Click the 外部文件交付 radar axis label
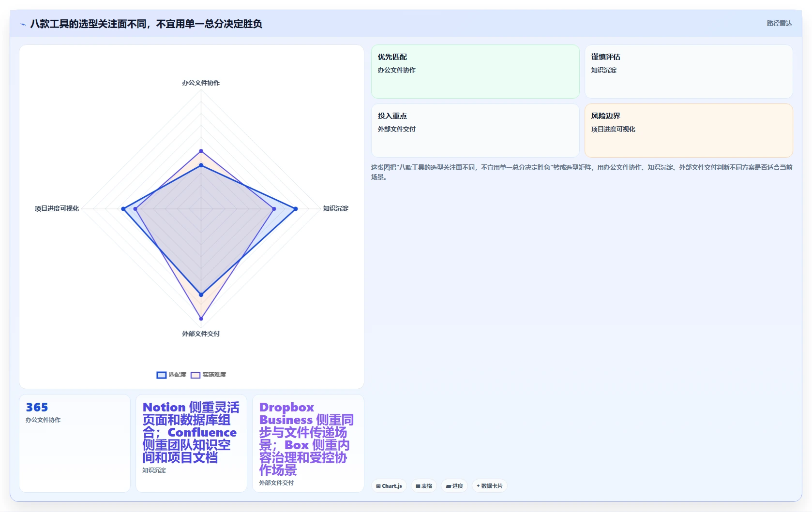 click(x=201, y=334)
